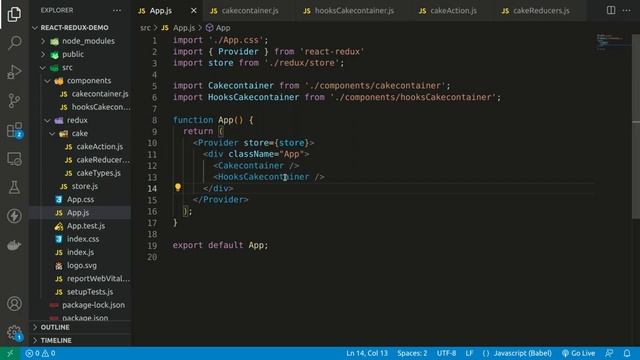Collapse the components folder

tap(80, 81)
